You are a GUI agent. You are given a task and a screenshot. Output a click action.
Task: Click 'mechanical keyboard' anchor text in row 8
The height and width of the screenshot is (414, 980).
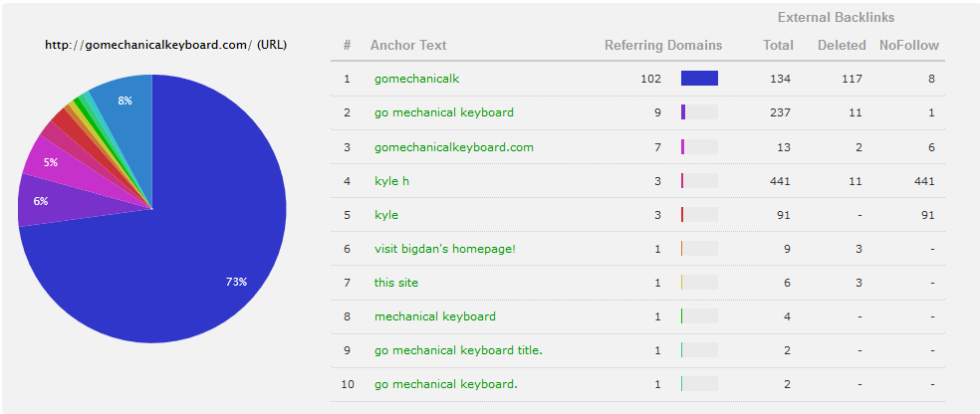[x=435, y=315]
